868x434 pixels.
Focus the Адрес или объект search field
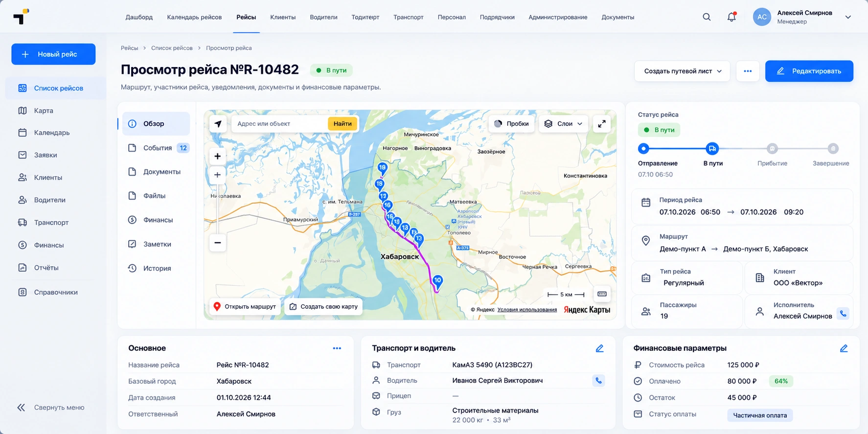click(280, 124)
